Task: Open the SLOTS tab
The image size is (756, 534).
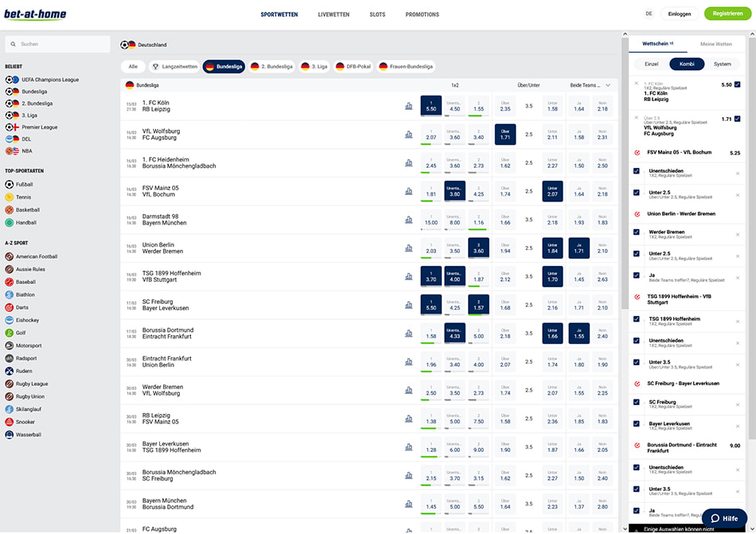Action: click(x=377, y=14)
